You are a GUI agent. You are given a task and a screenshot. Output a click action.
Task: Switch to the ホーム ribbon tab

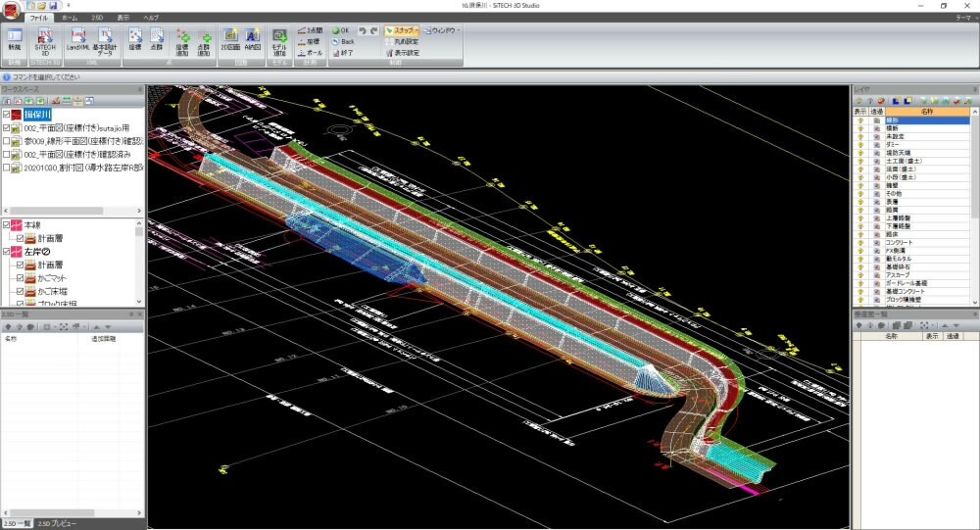[70, 18]
